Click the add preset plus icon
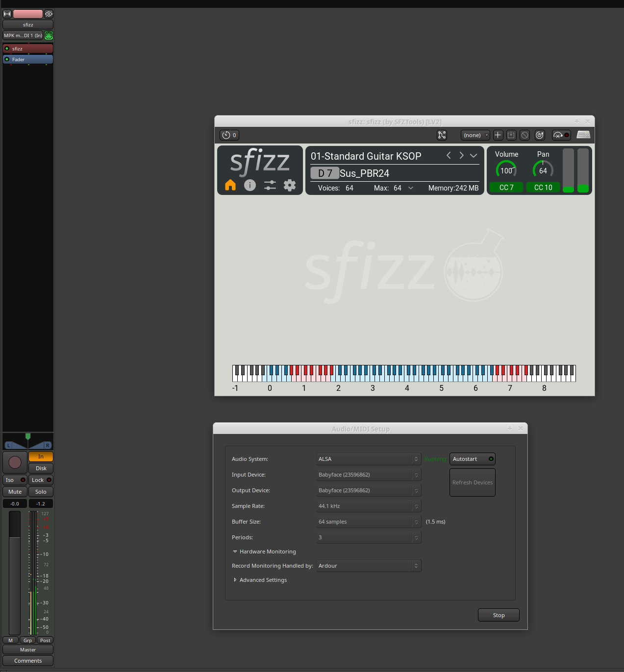 [x=498, y=135]
